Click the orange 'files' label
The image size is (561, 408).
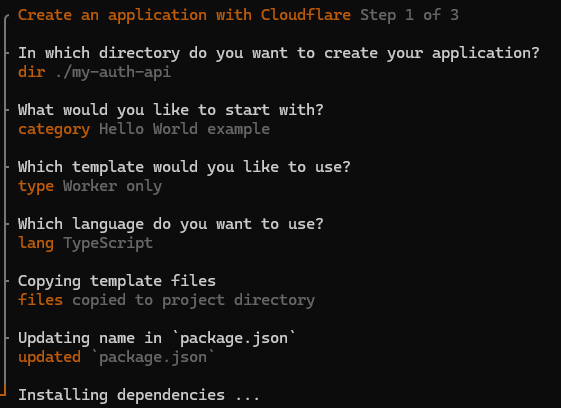tap(40, 300)
